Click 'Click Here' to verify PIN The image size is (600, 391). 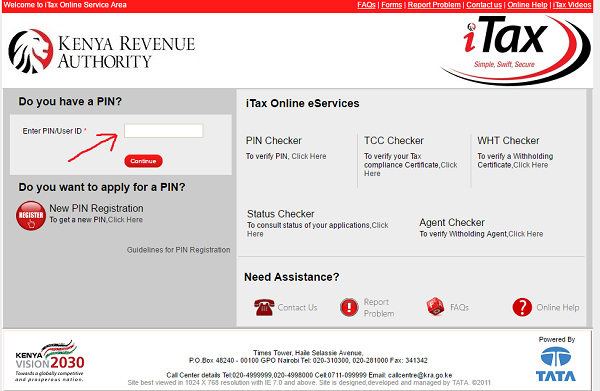pos(309,156)
